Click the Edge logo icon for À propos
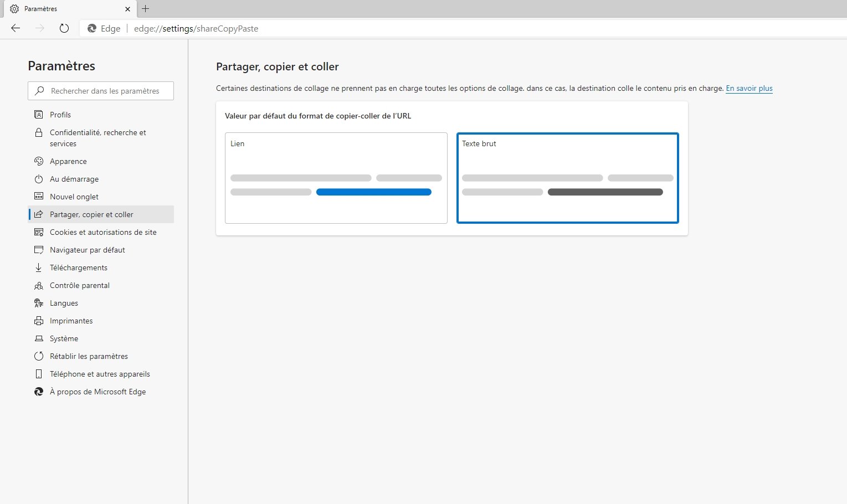The height and width of the screenshot is (504, 847). coord(39,392)
